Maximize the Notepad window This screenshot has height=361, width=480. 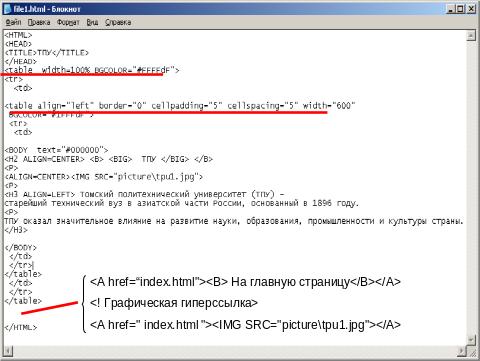pos(460,9)
